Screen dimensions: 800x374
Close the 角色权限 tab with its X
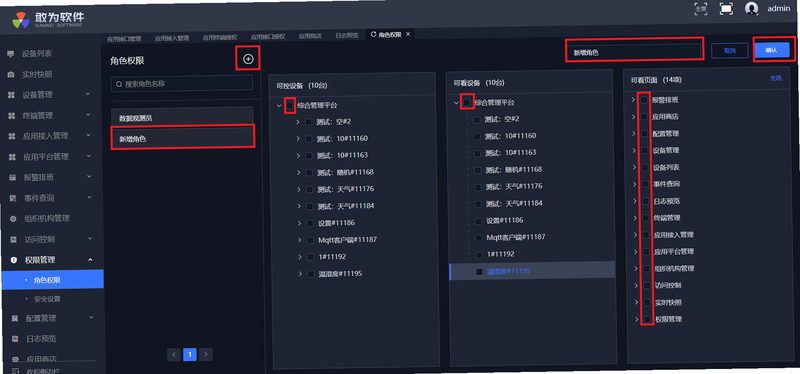408,34
